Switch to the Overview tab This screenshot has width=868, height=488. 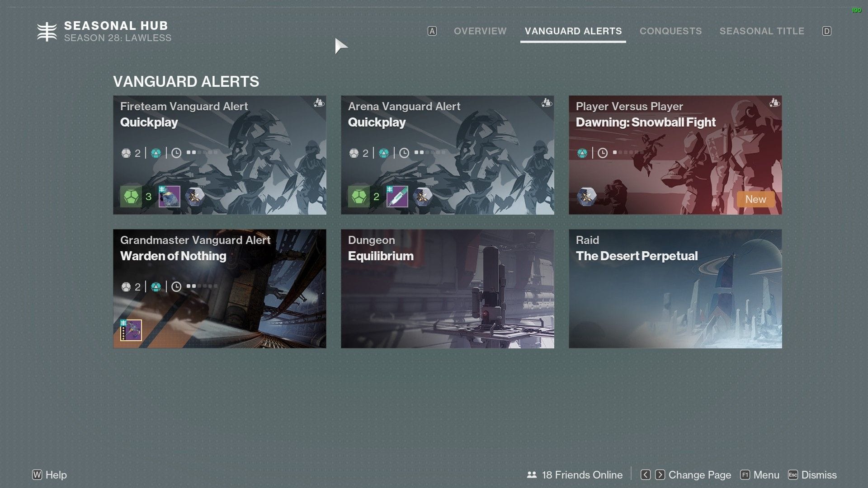pos(480,31)
